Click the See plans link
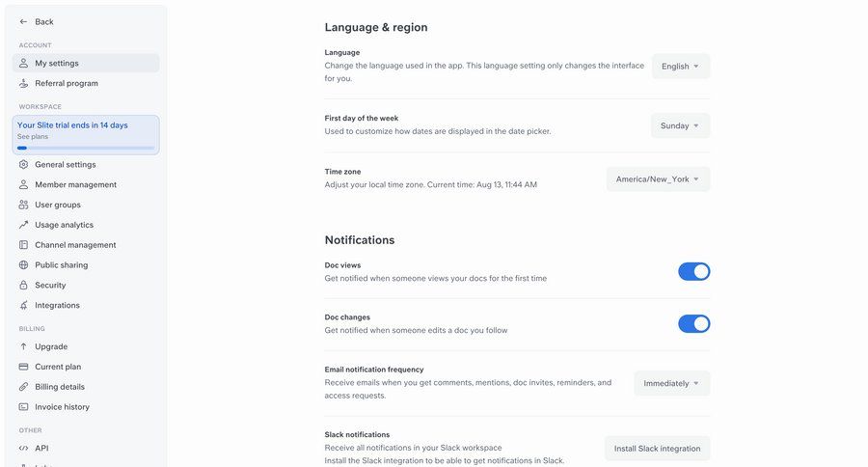868x467 pixels. (33, 137)
